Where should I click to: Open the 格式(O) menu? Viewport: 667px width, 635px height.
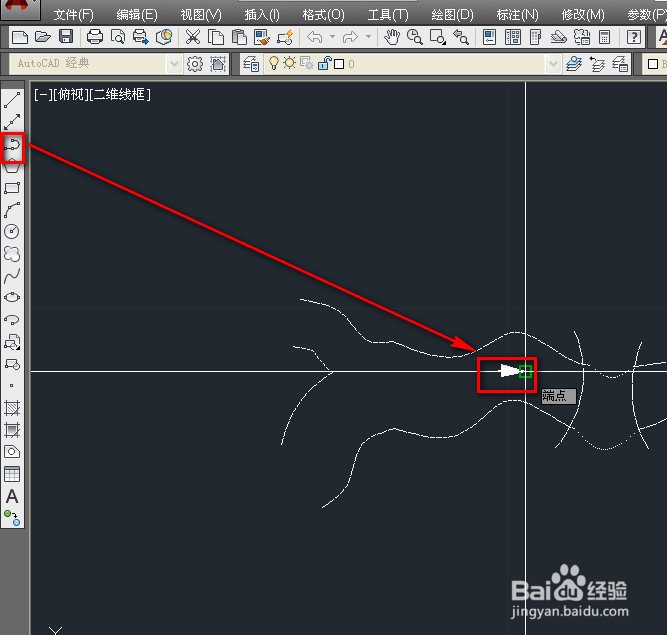point(323,15)
